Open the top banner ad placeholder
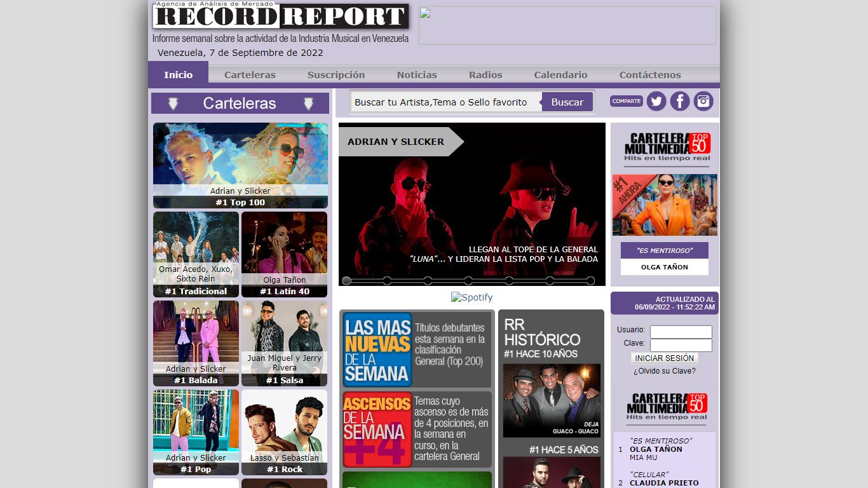 (567, 25)
